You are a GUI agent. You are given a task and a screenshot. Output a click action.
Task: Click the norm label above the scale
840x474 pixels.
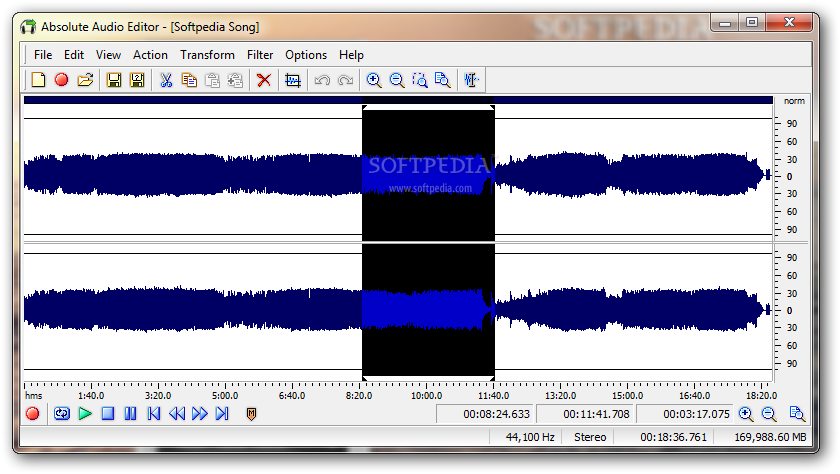coord(794,101)
